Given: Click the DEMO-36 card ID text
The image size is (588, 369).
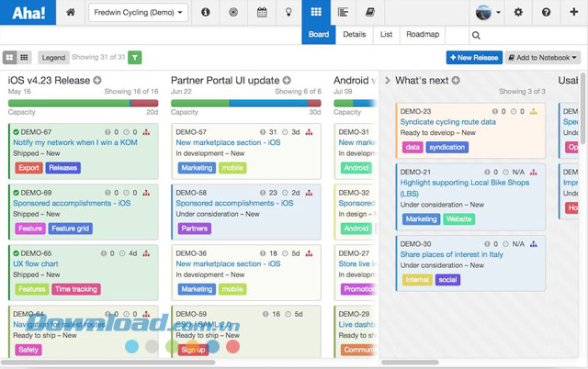Looking at the screenshot, I should pos(191,253).
